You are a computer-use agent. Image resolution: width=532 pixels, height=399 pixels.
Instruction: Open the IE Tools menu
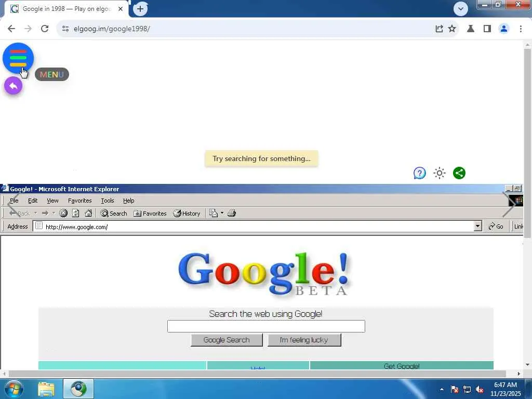pyautogui.click(x=107, y=201)
